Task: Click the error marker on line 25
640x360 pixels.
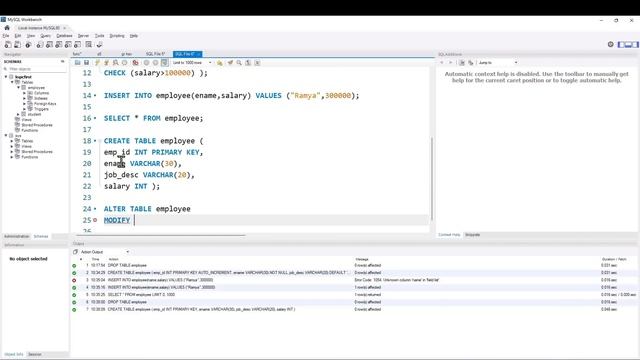Action: click(x=95, y=220)
